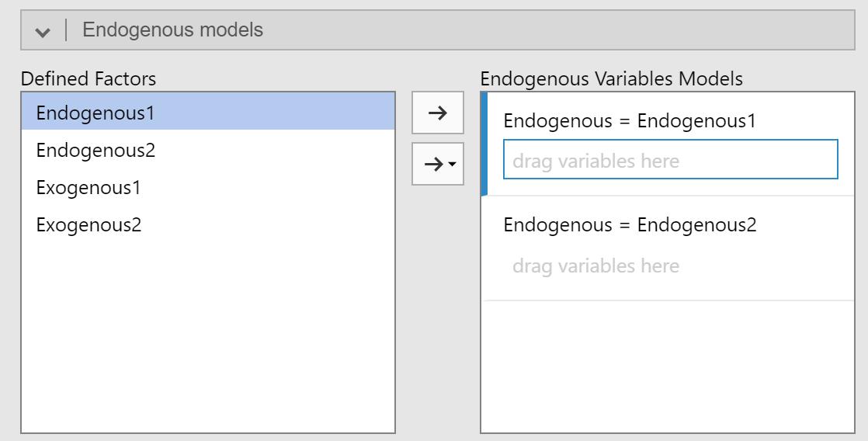The height and width of the screenshot is (441, 868).
Task: Click the Endogenous Variables Models heading
Action: click(612, 78)
